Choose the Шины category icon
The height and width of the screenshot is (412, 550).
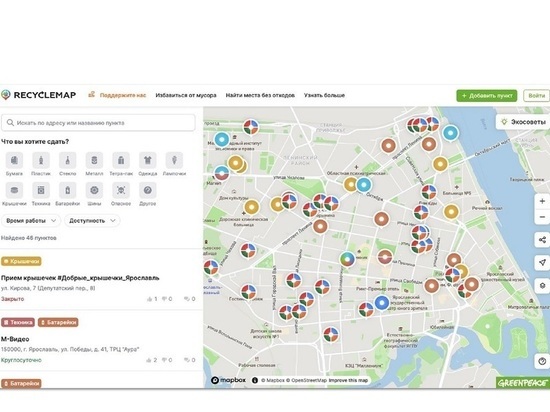pos(94,190)
